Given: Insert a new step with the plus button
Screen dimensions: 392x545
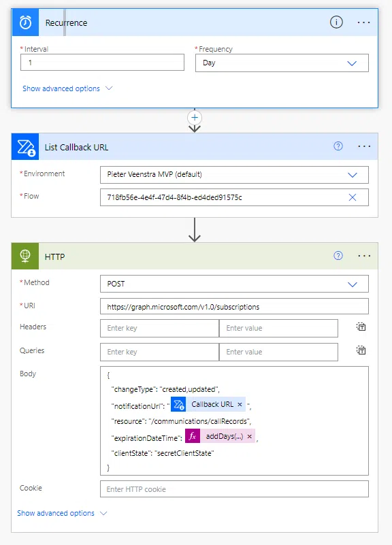Looking at the screenshot, I should point(195,118).
